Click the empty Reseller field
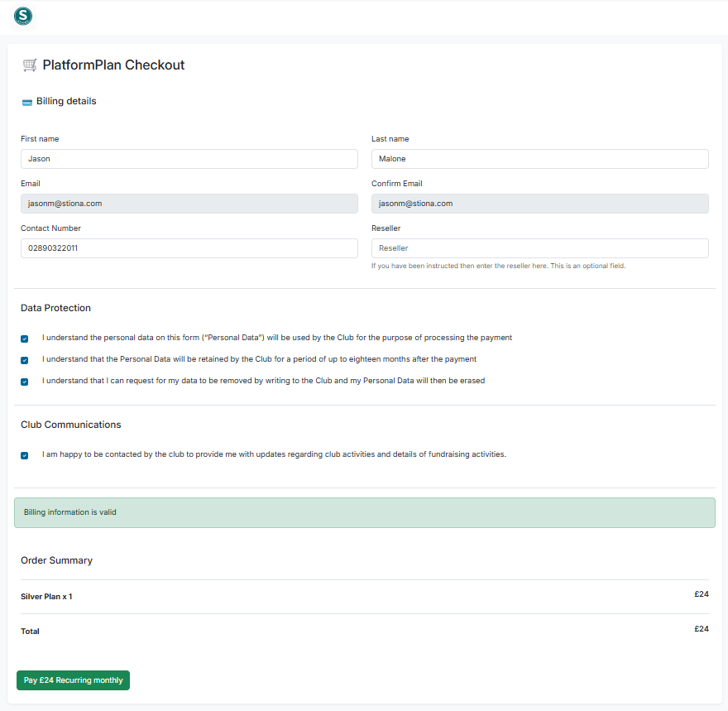Screen dimensions: 728x711 tap(539, 247)
